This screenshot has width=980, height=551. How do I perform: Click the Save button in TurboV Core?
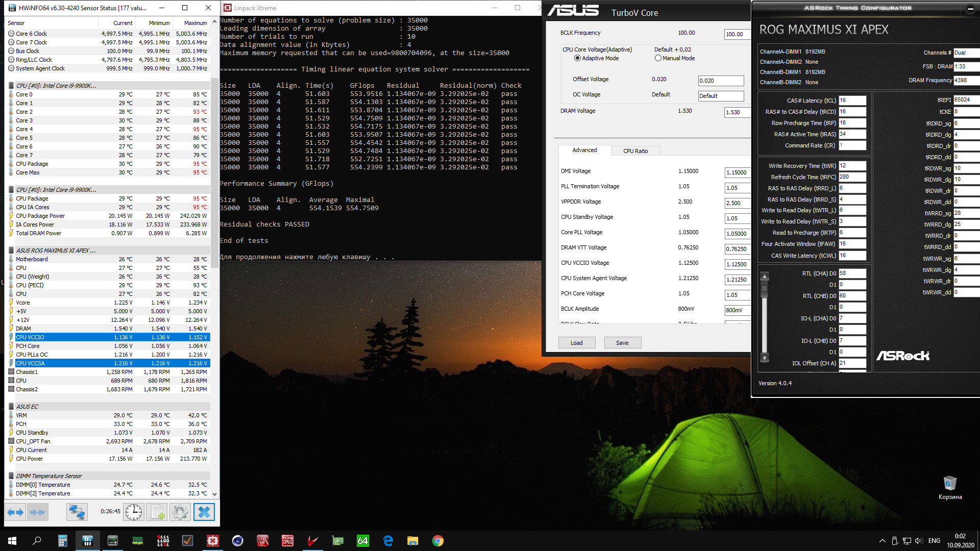pyautogui.click(x=622, y=343)
